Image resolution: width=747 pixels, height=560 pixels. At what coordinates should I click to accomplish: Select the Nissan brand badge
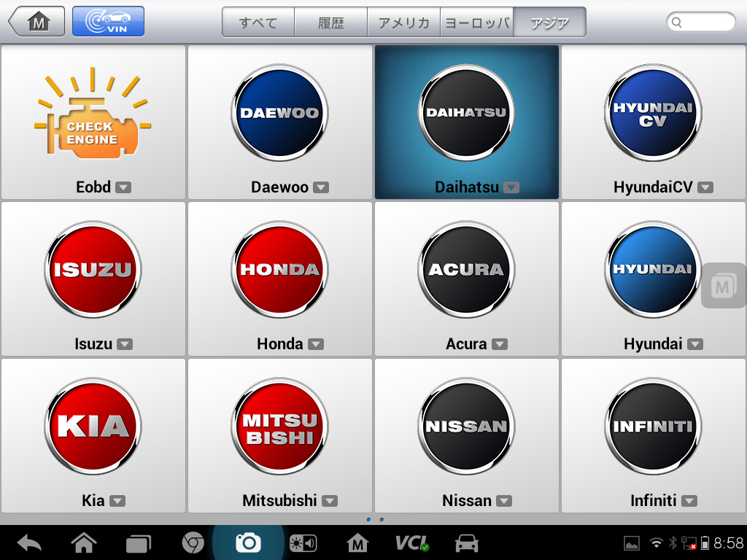click(466, 426)
